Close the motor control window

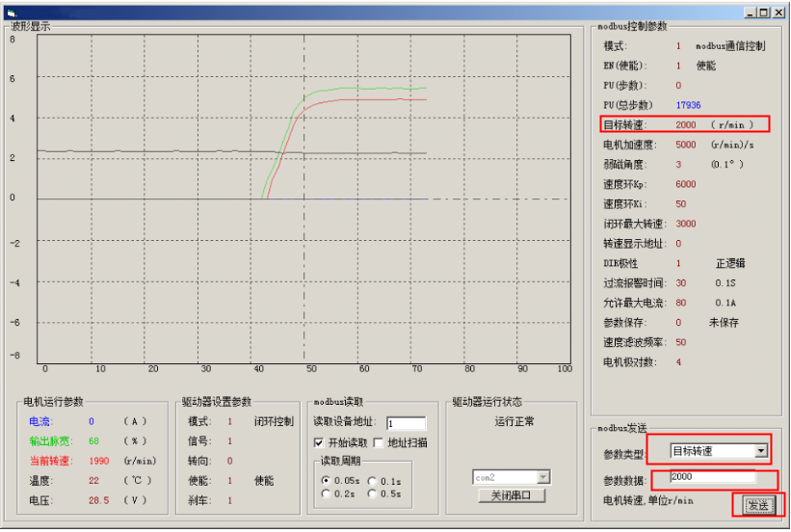[x=778, y=13]
